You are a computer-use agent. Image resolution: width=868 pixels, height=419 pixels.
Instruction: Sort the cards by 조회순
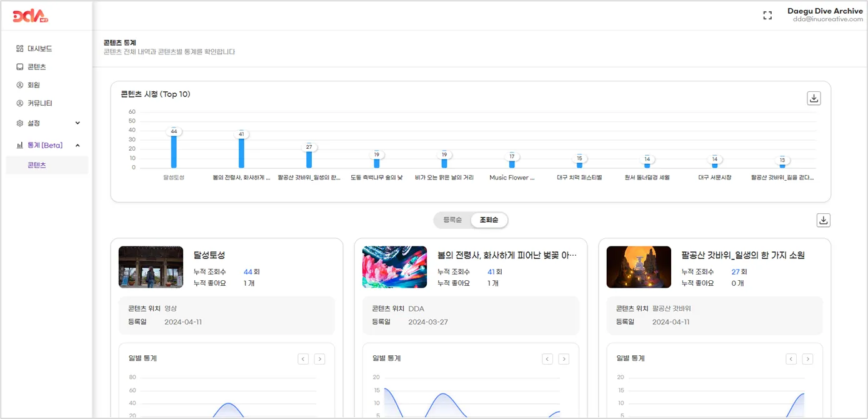click(489, 220)
